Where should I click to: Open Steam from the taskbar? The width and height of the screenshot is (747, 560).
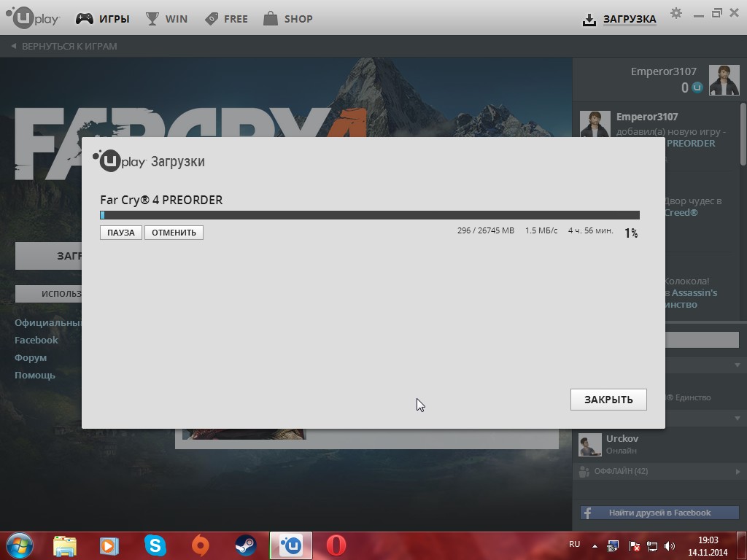tap(245, 545)
